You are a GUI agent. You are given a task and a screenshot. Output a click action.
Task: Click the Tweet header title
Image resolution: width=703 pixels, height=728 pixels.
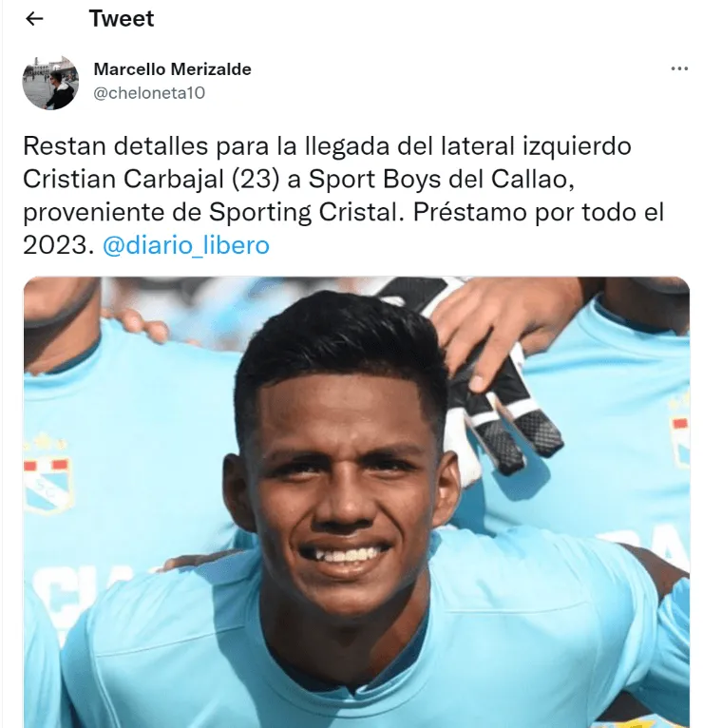point(121,19)
